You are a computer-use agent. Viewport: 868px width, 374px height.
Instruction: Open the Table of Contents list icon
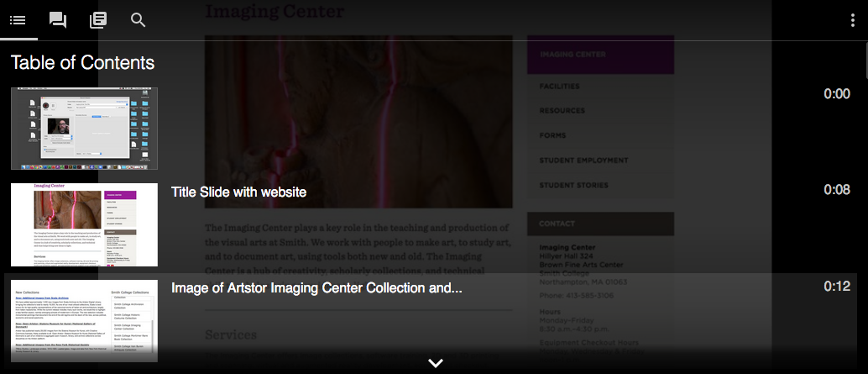tap(18, 20)
